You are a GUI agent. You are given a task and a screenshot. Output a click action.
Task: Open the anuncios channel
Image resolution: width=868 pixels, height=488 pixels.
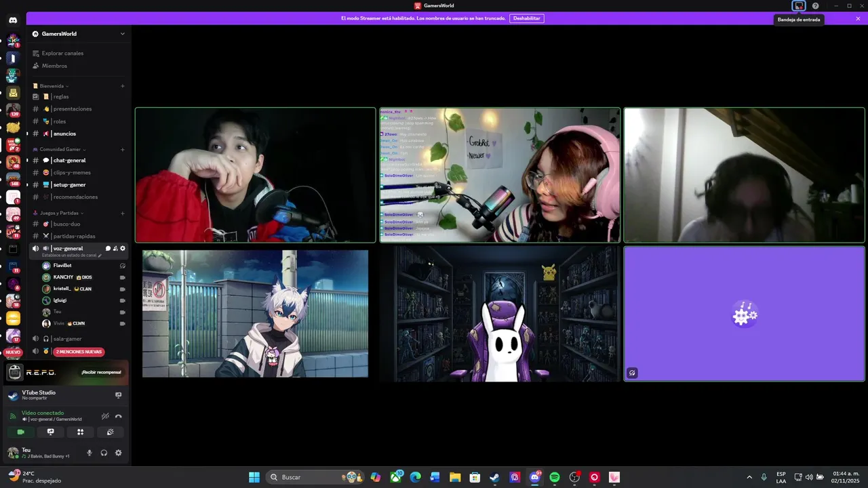point(79,134)
